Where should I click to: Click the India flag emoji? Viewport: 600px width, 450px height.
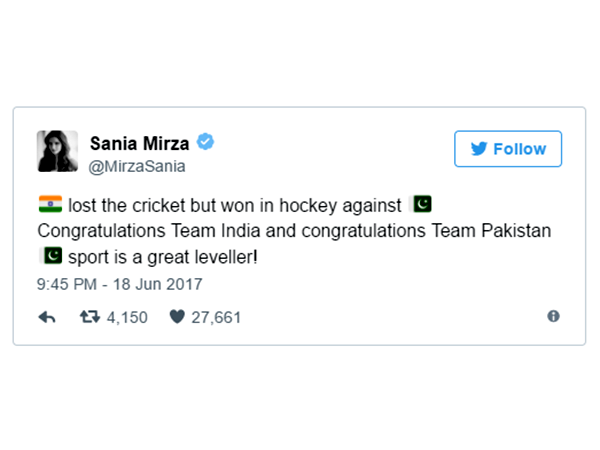click(x=49, y=205)
